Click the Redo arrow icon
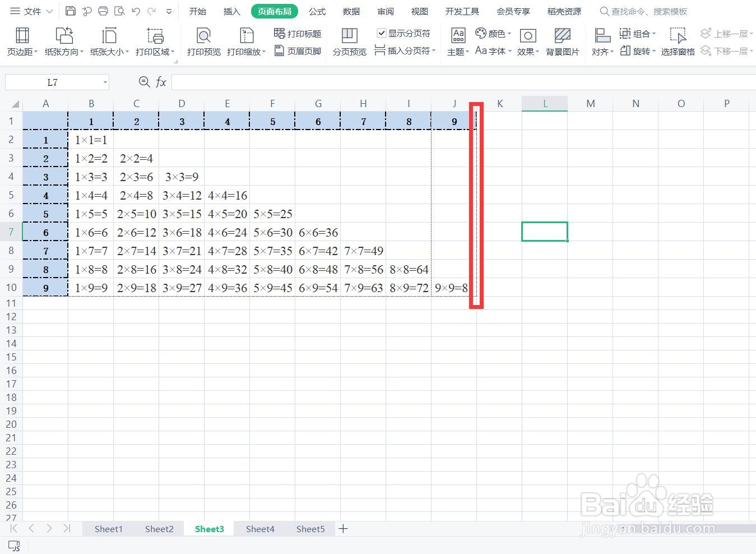Viewport: 756px width, 554px height. click(x=151, y=11)
